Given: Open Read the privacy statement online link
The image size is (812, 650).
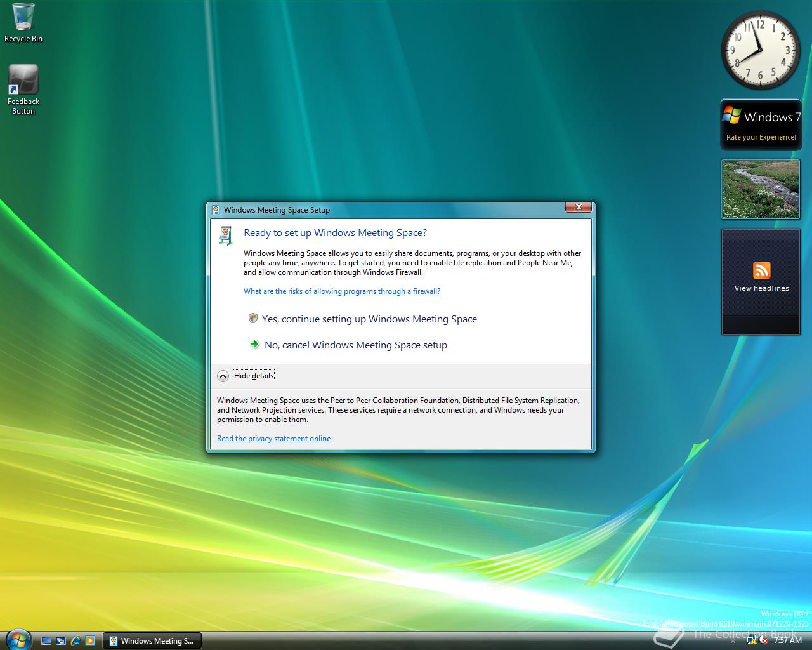Looking at the screenshot, I should [273, 439].
